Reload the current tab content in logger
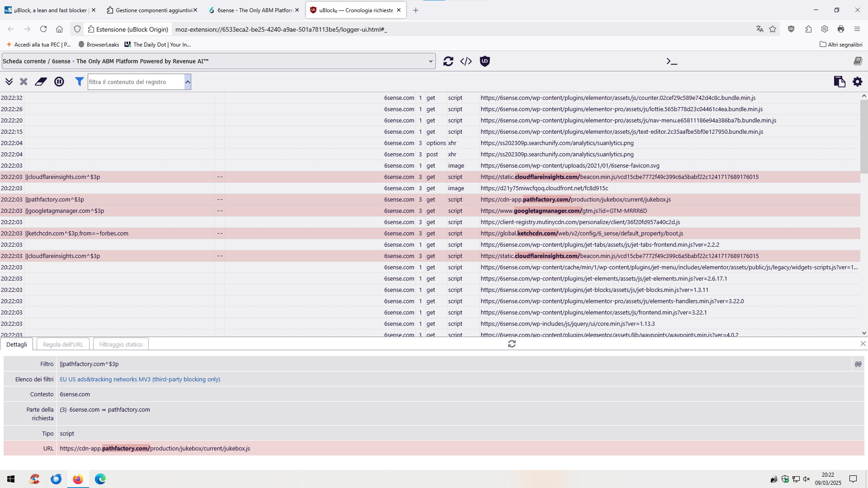Image resolution: width=868 pixels, height=488 pixels. tap(448, 61)
